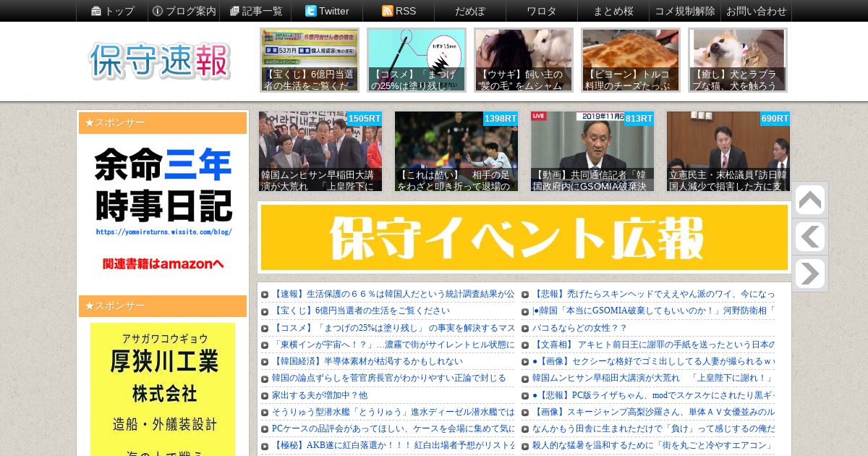Open 殺人的な猛暑を温和するために headline

point(653,446)
